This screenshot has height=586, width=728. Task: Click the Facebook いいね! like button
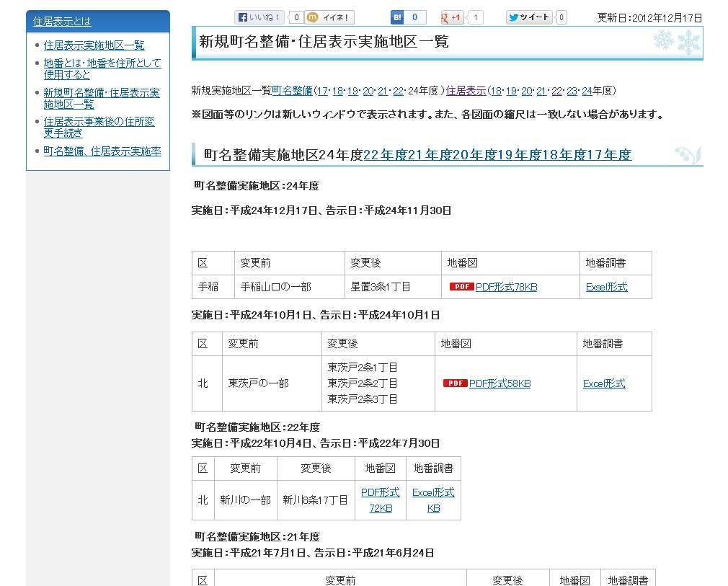tap(259, 17)
